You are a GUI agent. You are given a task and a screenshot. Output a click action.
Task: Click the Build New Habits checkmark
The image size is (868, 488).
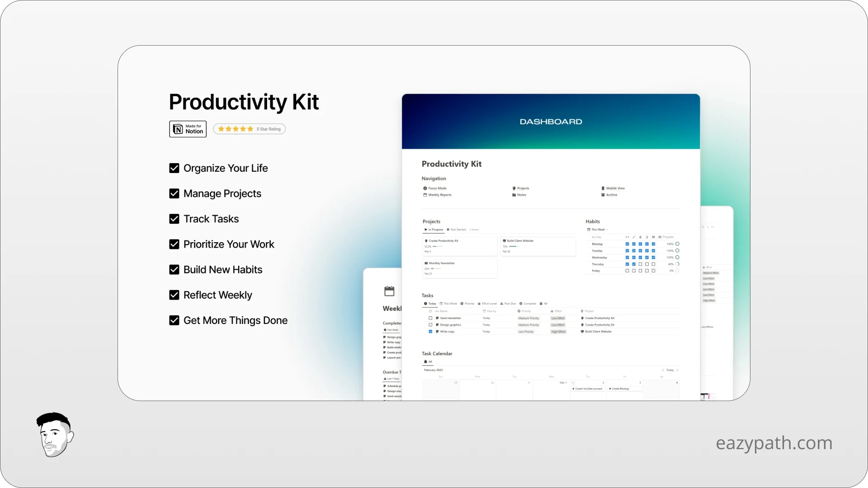click(x=174, y=270)
